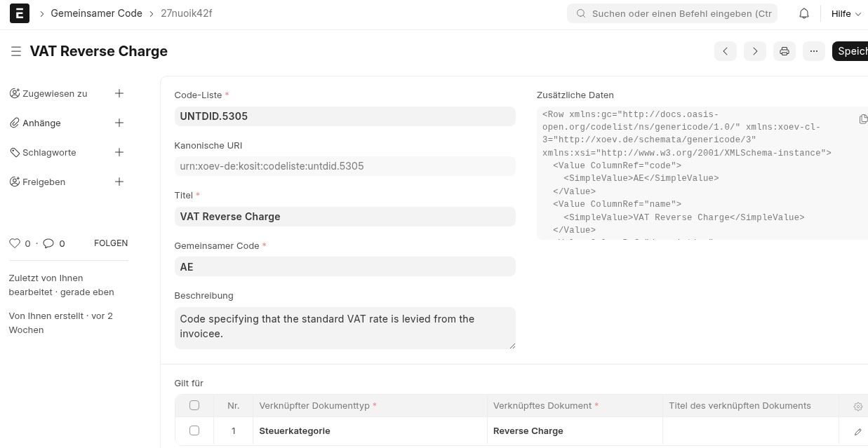Toggle the sidebar hamburger menu
Viewport: 868px width, 448px height.
click(16, 51)
